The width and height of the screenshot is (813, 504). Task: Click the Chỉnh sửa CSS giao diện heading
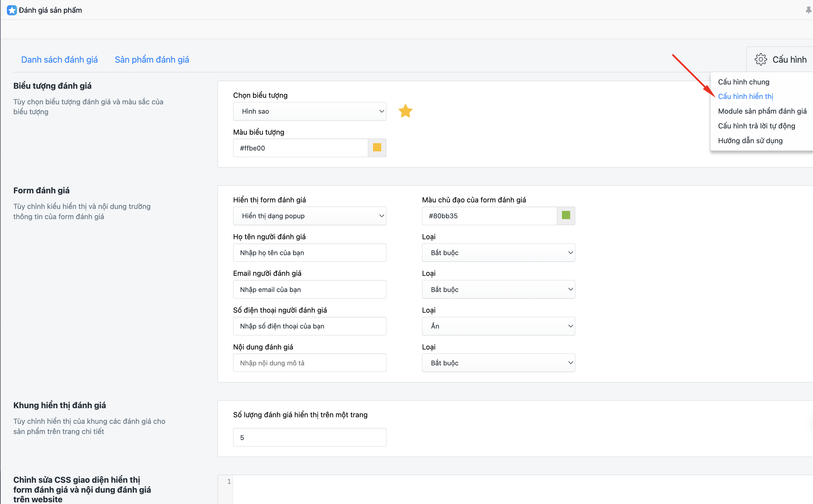pos(82,489)
